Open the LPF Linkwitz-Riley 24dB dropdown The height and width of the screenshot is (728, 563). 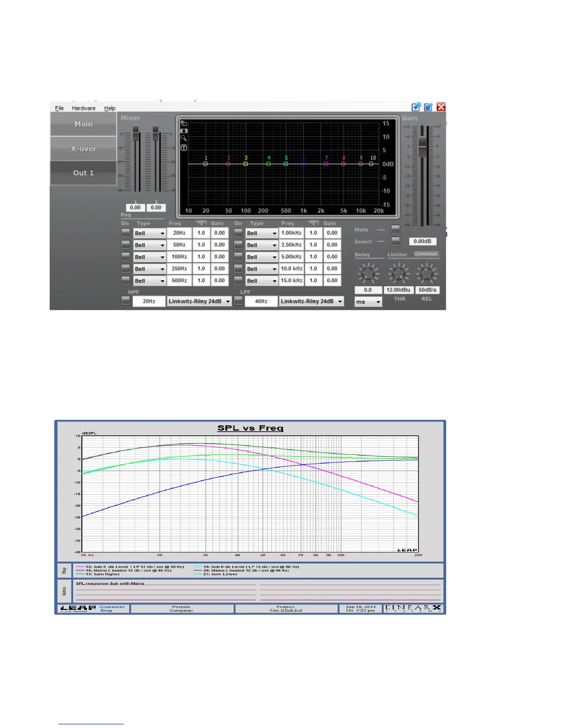pyautogui.click(x=311, y=301)
